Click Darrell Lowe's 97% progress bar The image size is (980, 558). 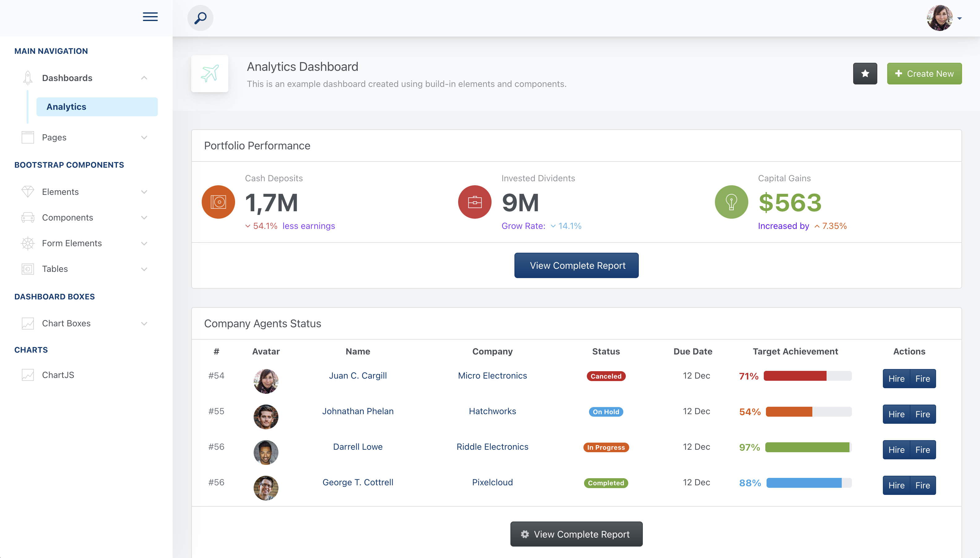806,447
